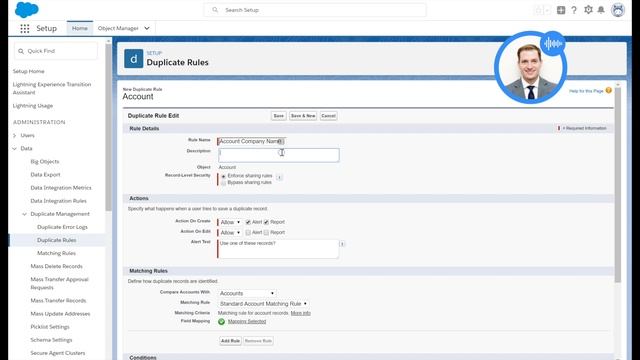Click the Save button

278,116
